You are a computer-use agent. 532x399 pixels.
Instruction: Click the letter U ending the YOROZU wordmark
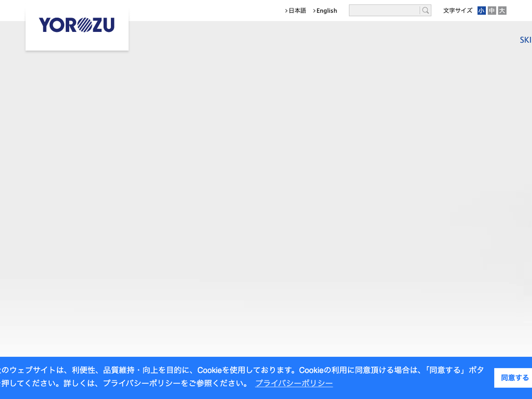(x=109, y=25)
